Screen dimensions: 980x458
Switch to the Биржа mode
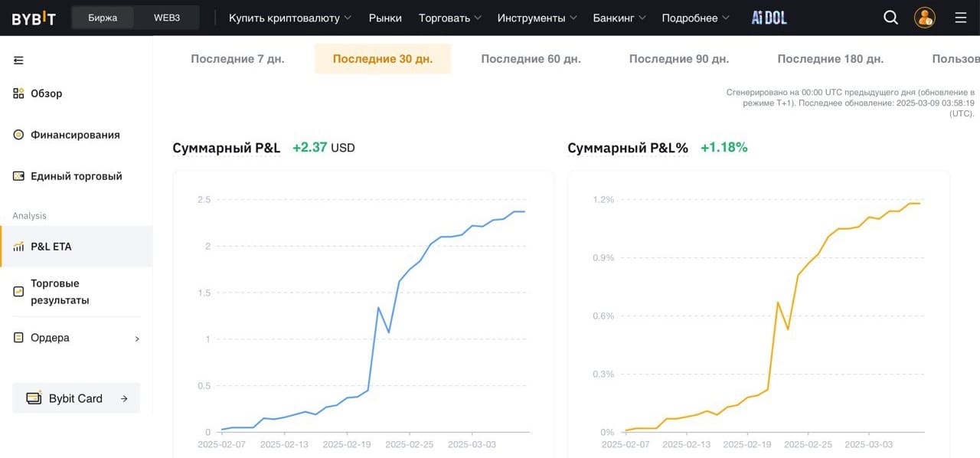(x=103, y=18)
